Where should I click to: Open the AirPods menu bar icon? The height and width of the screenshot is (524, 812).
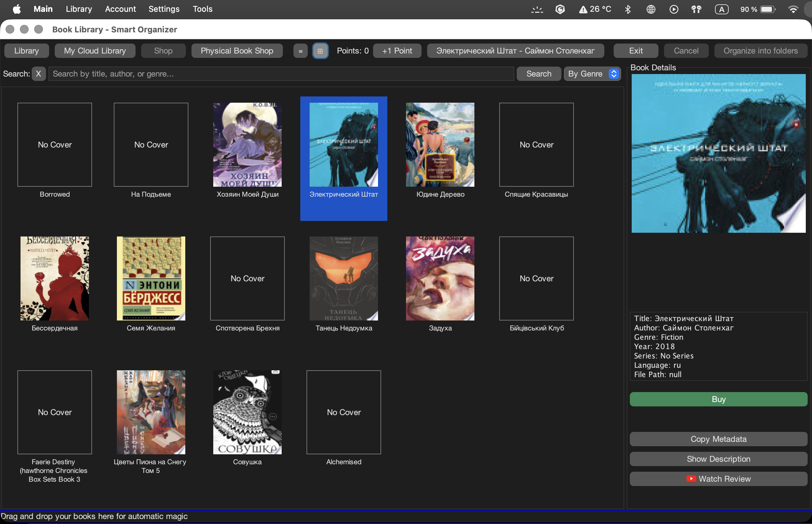[x=696, y=9]
